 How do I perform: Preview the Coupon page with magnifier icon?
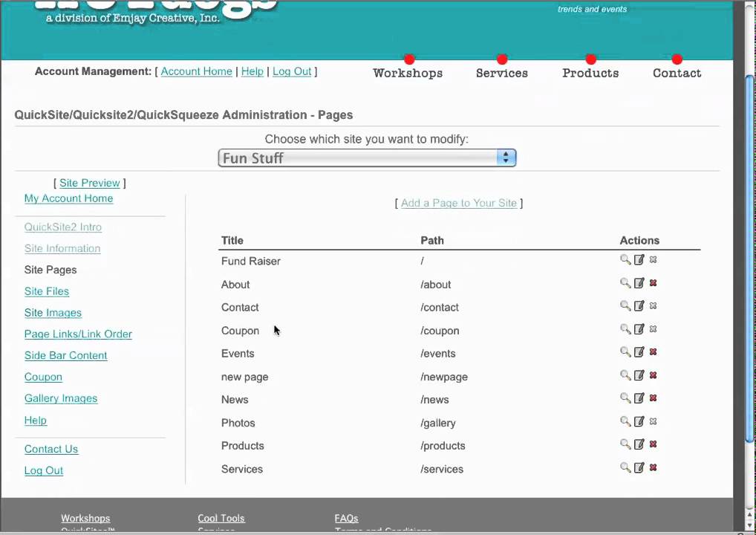tap(625, 329)
